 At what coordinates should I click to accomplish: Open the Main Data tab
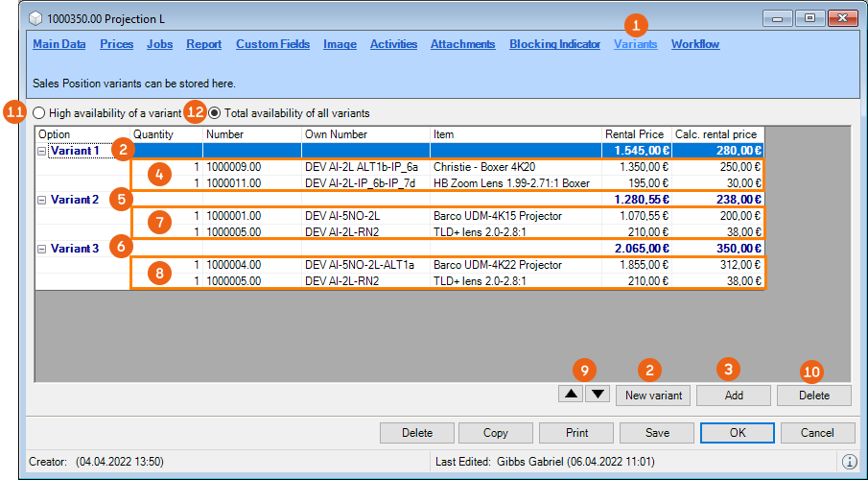tap(59, 44)
